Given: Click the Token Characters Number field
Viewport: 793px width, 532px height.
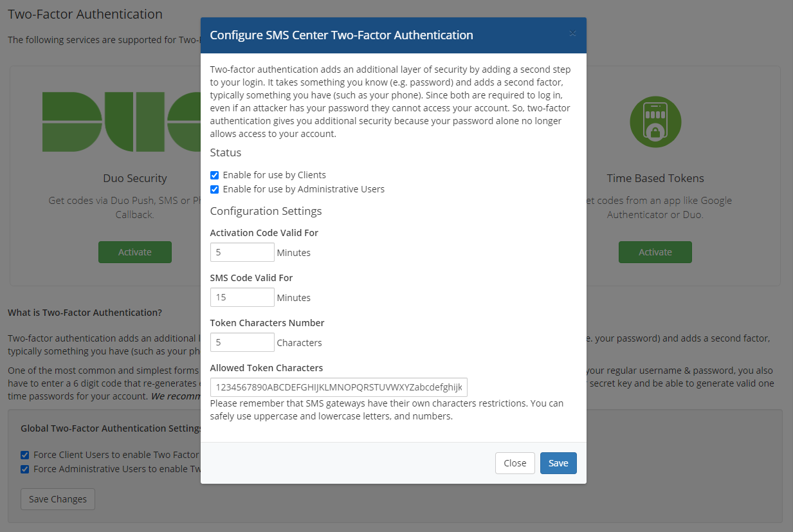Looking at the screenshot, I should click(242, 342).
